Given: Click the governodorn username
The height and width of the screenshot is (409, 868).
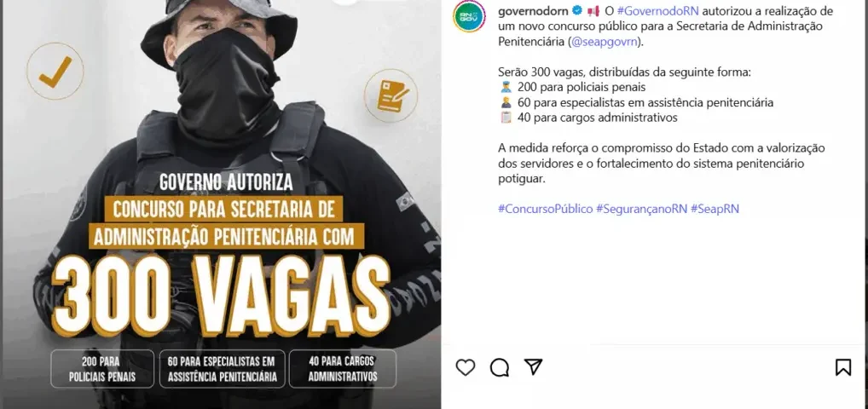Looking at the screenshot, I should pyautogui.click(x=533, y=11).
